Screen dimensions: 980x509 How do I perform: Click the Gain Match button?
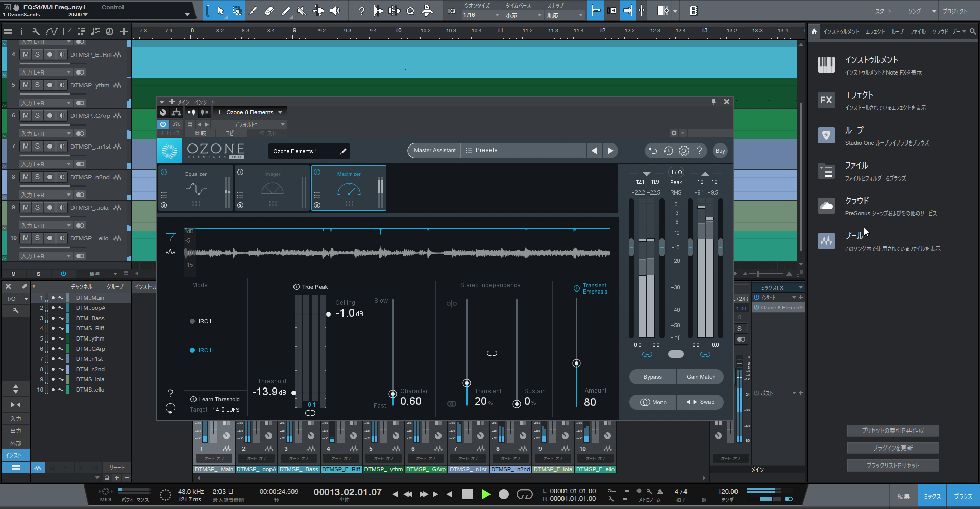pos(700,377)
